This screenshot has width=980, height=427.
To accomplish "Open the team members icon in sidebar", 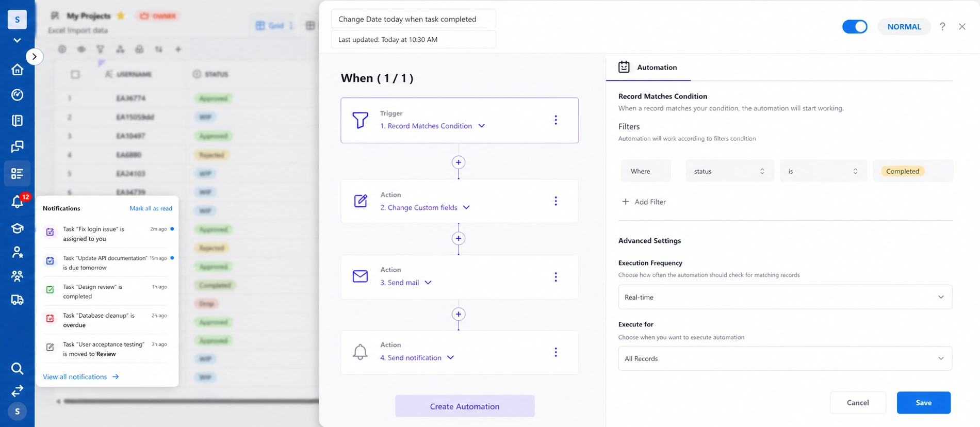I will [17, 276].
